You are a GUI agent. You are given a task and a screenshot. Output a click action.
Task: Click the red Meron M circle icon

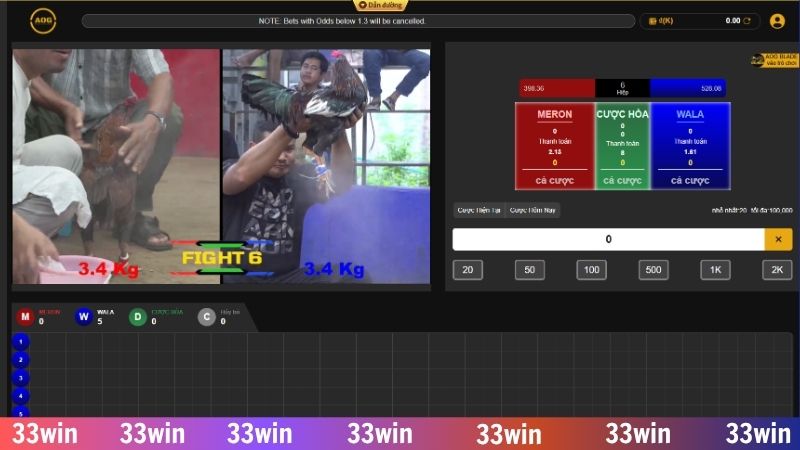coord(25,317)
